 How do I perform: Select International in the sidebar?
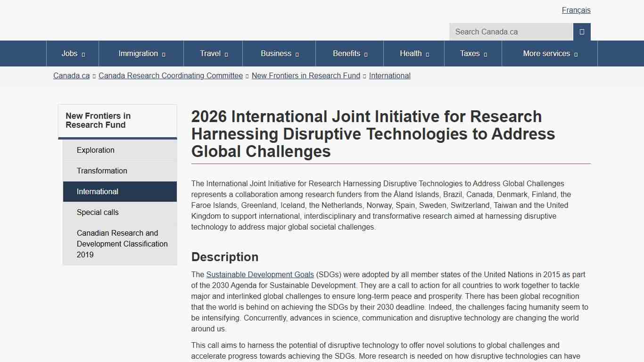(x=97, y=191)
